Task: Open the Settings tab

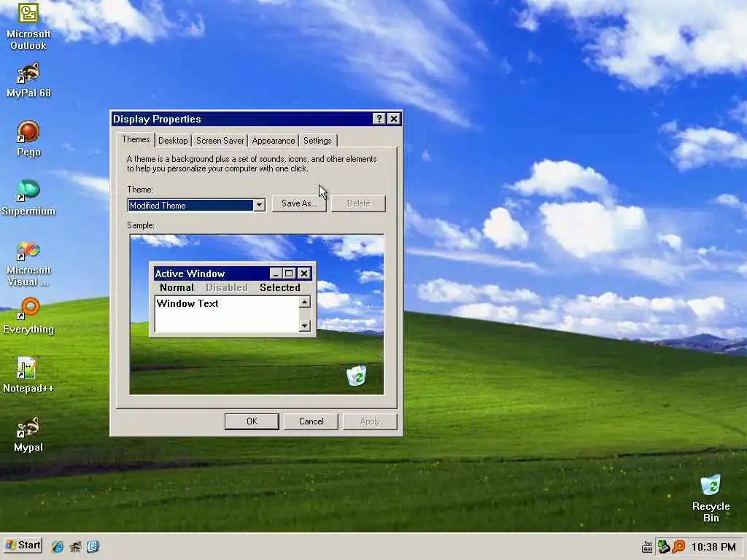Action: pos(317,141)
